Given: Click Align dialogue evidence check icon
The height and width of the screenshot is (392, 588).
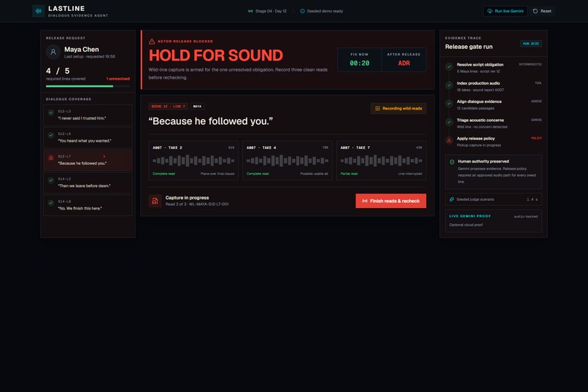Looking at the screenshot, I should coord(449,104).
